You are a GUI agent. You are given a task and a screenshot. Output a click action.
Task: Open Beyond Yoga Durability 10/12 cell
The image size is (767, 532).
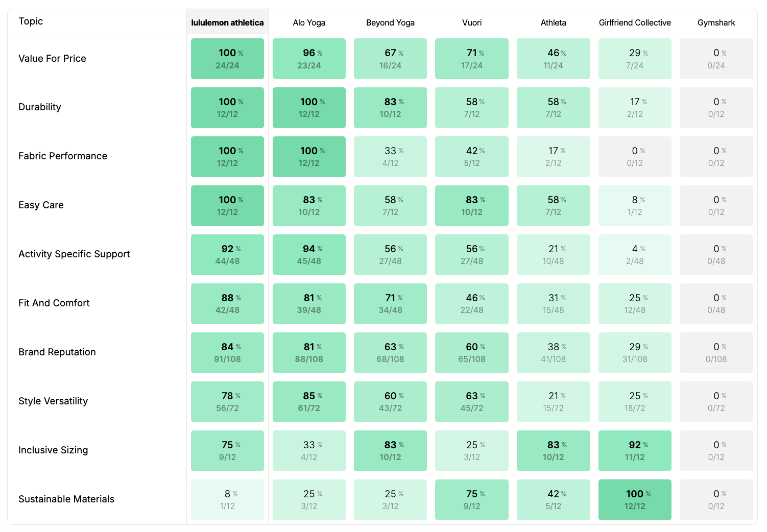coord(390,108)
